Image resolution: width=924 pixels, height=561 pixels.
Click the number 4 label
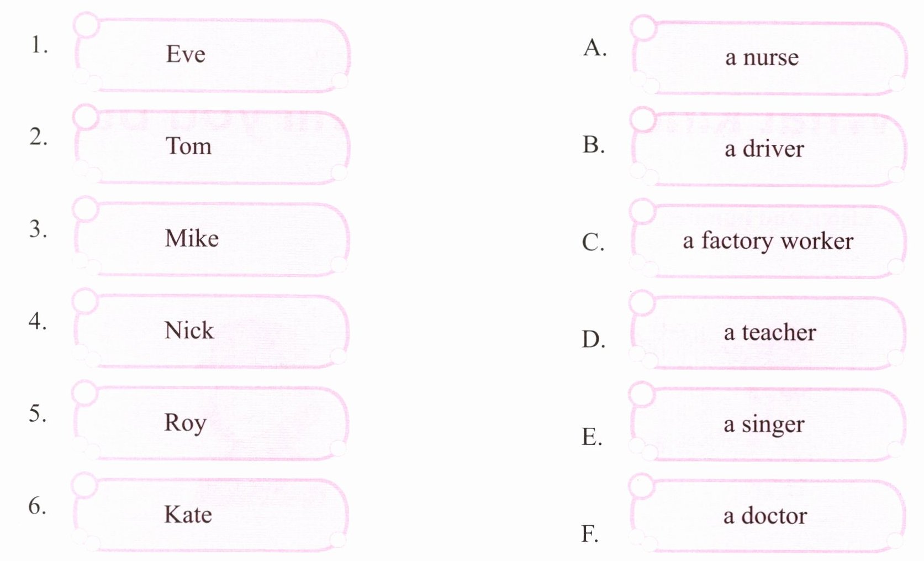tap(38, 321)
